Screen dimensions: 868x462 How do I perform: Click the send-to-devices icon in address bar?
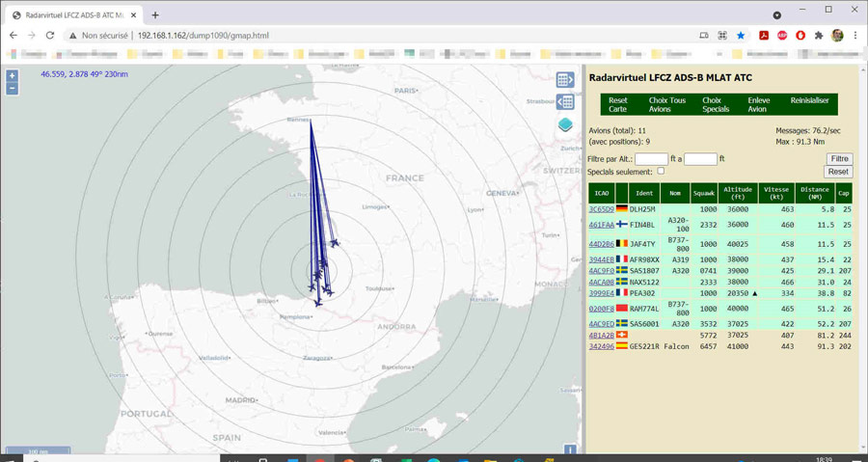point(704,36)
